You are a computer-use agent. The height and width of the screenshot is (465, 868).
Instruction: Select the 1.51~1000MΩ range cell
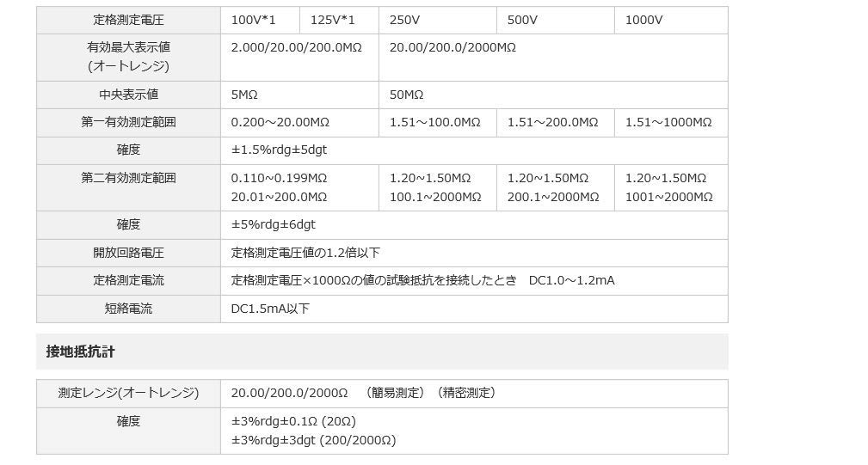point(668,122)
